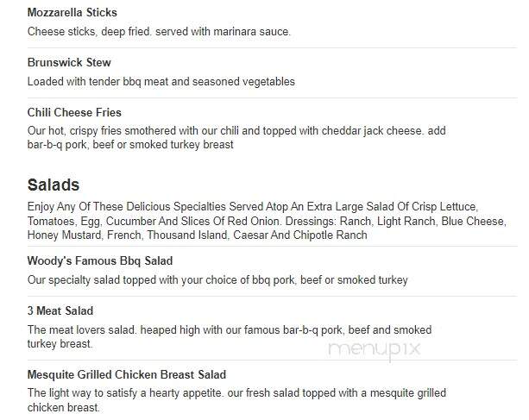Click 'Honey Mustard, French, Thousand Island' line
Screen dimensions: 529x420
(198, 235)
